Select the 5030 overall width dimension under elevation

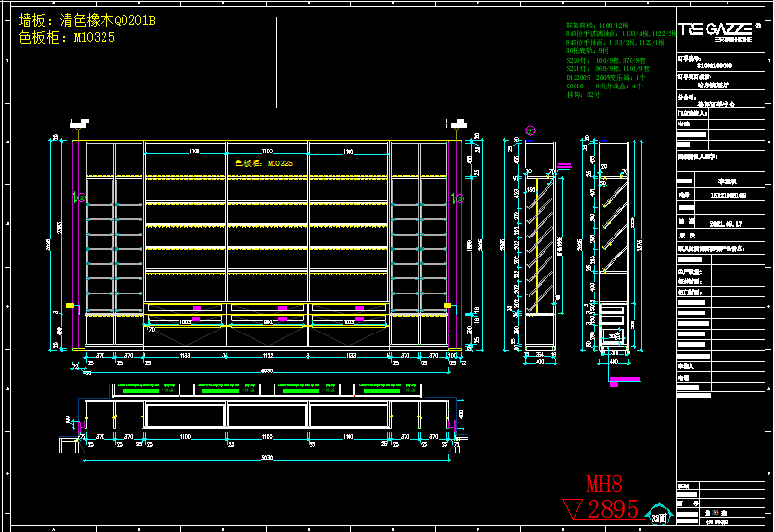pos(267,370)
